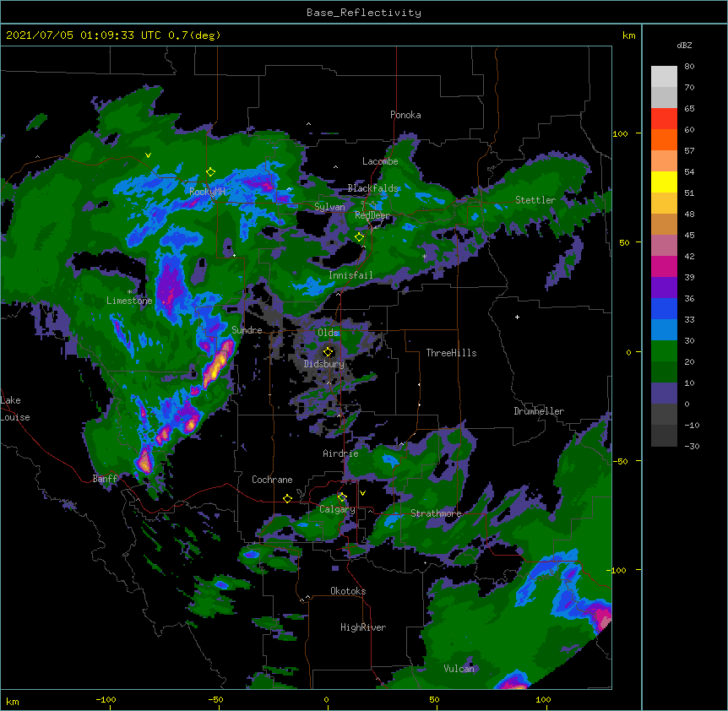Viewport: 728px width, 711px height.
Task: Pick the light blue 30-33 dBZ legend swatch
Action: [x=664, y=329]
